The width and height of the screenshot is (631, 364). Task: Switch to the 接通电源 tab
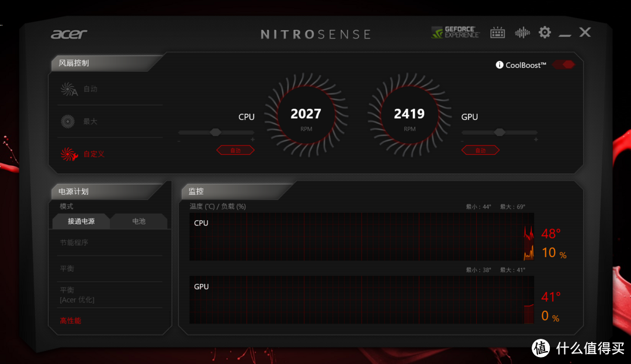(x=81, y=221)
